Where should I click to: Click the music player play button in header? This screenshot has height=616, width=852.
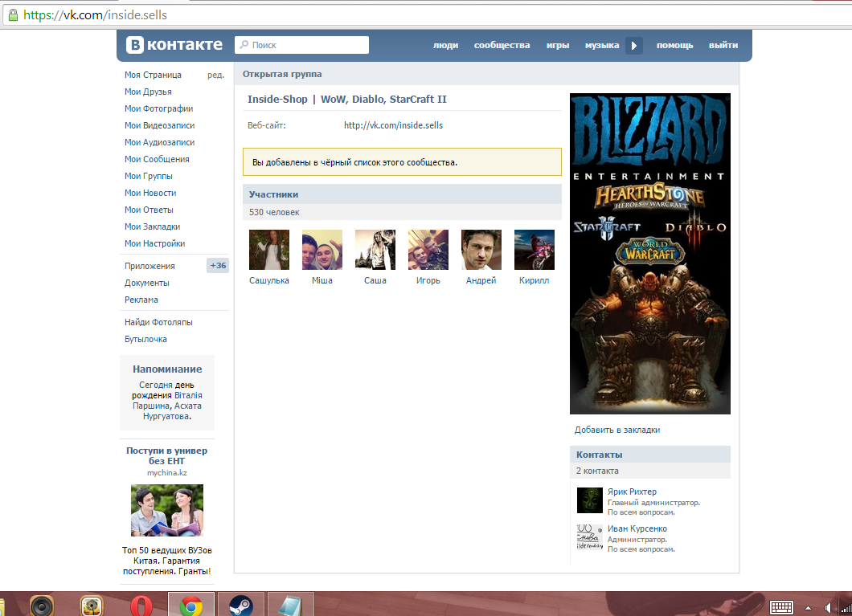(633, 46)
